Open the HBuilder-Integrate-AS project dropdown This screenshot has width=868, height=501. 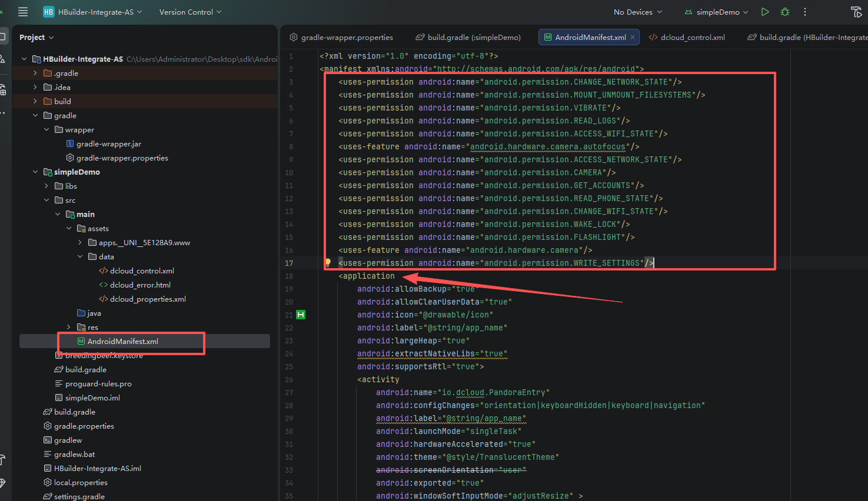[100, 12]
